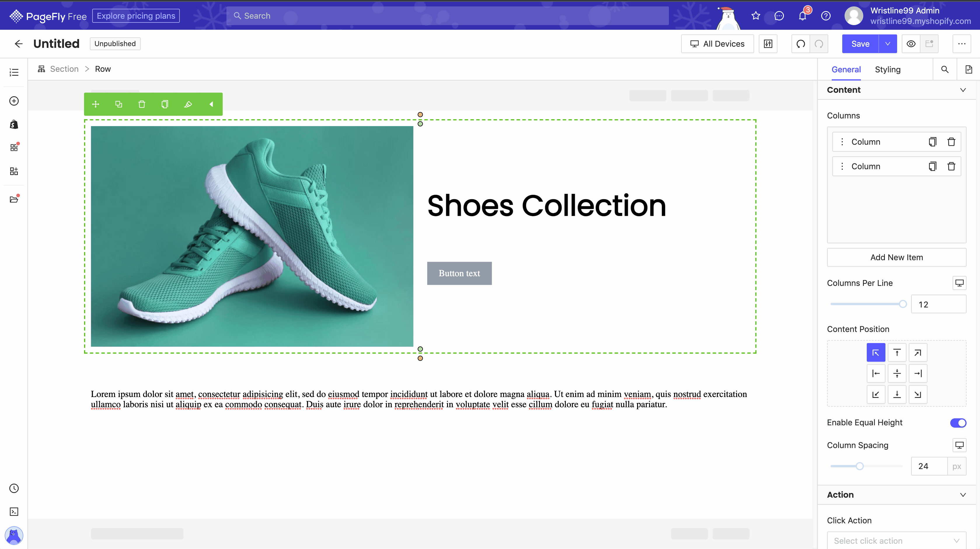This screenshot has width=980, height=549.
Task: Set content position to center
Action: click(x=897, y=373)
